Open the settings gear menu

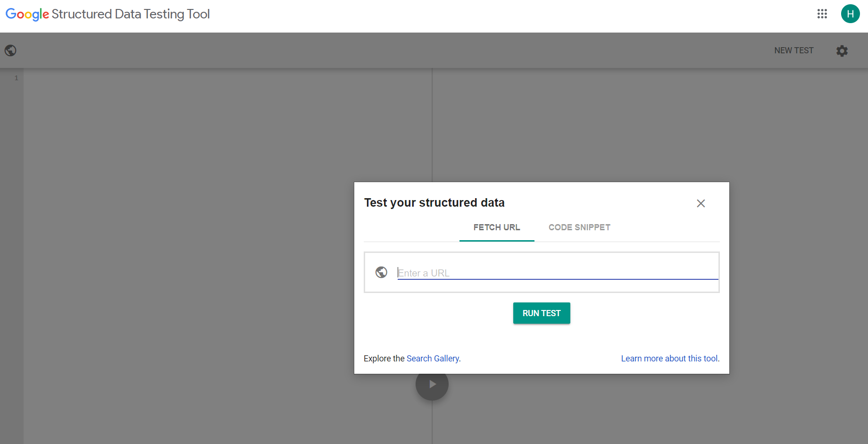point(842,50)
